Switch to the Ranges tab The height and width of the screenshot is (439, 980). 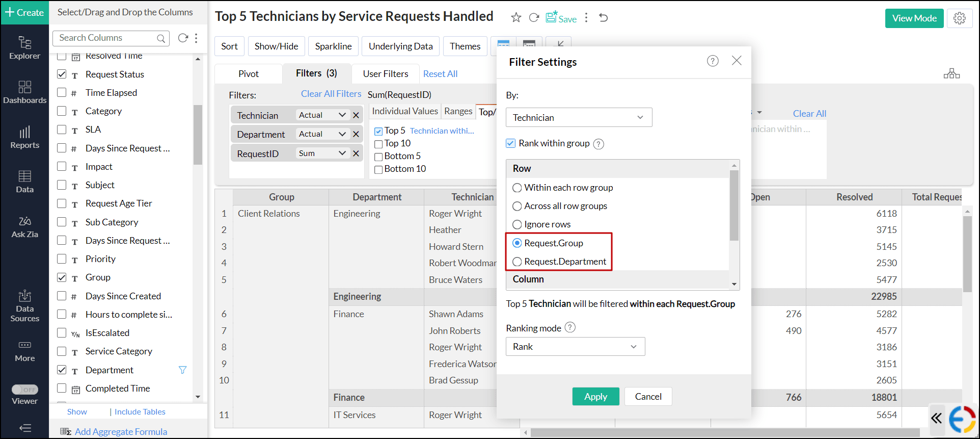(458, 111)
